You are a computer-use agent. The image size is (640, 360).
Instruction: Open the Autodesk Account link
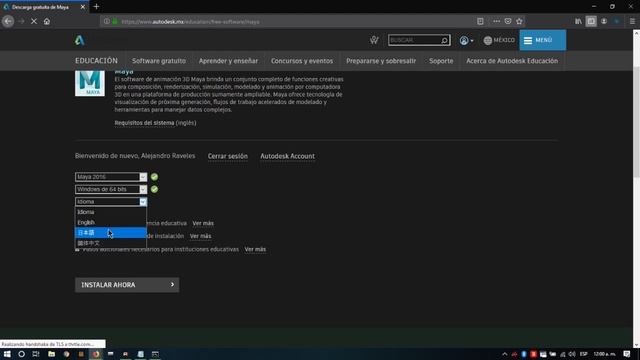pos(287,156)
